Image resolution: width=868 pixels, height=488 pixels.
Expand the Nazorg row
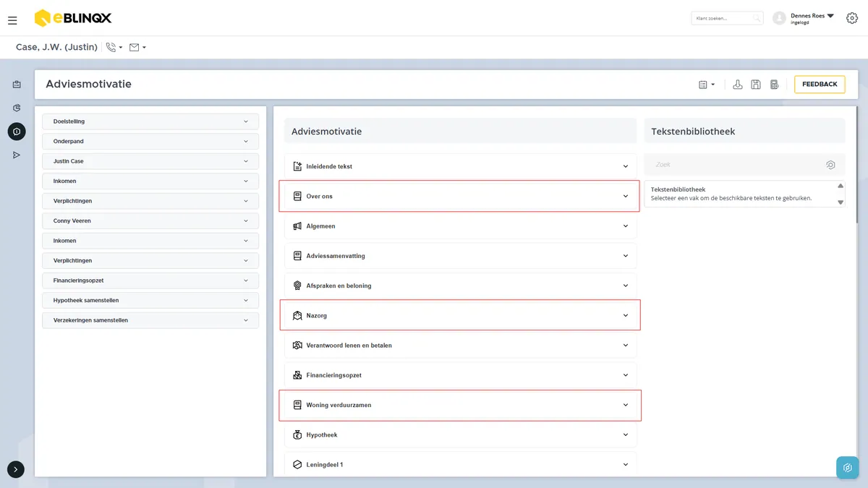(x=461, y=315)
